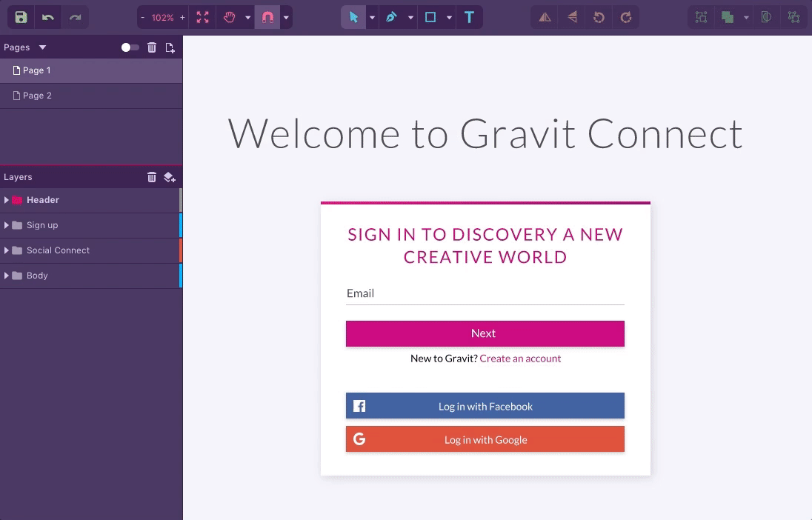Select the Pen tool
Screen dimensions: 812x520
coord(391,17)
